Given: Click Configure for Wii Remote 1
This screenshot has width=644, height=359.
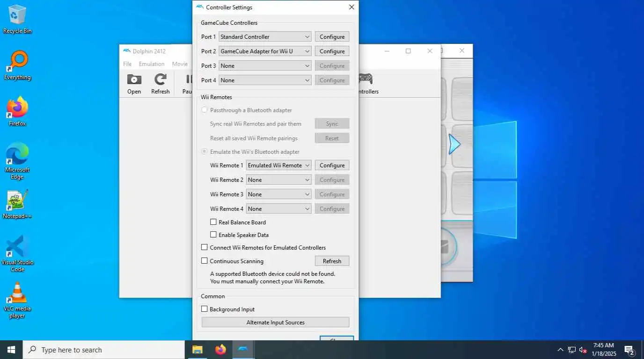Looking at the screenshot, I should point(332,165).
